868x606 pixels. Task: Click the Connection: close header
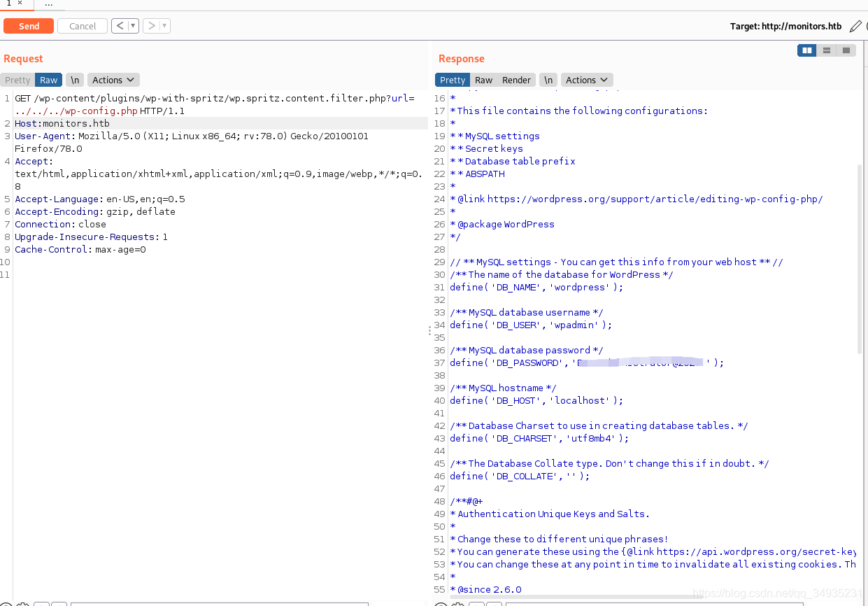(60, 225)
